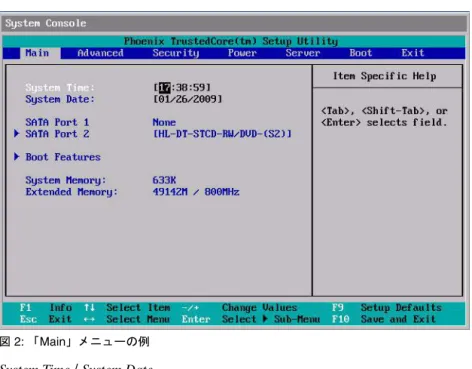Screen dimensions: 472x369
Task: Go to the Server tab
Action: coord(303,53)
